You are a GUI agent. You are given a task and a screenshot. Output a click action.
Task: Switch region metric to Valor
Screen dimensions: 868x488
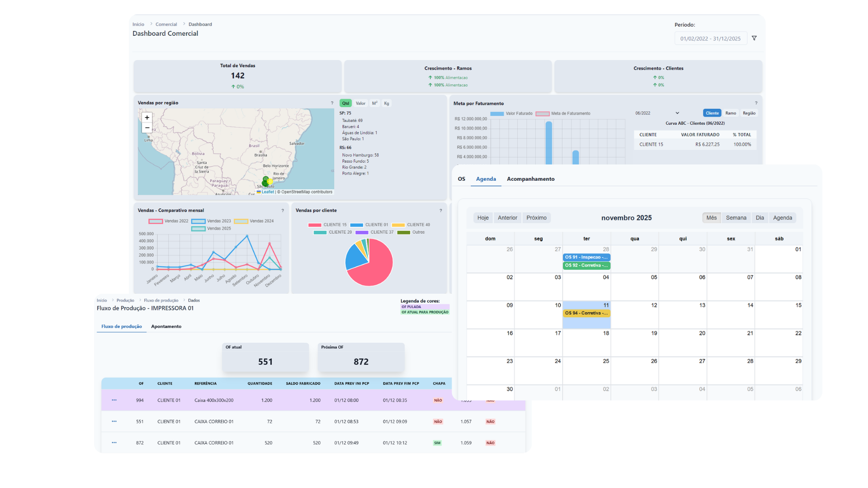point(360,103)
